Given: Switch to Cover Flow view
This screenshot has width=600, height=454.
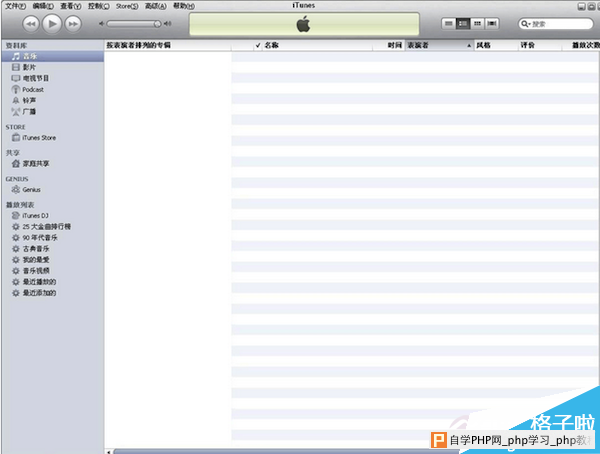Looking at the screenshot, I should tap(492, 24).
